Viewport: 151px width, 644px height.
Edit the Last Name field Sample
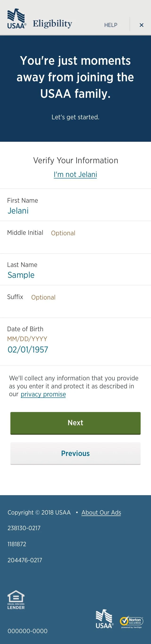pos(75,270)
